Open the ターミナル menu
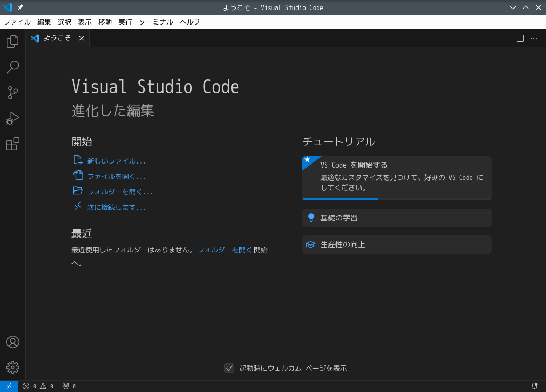 pos(156,22)
